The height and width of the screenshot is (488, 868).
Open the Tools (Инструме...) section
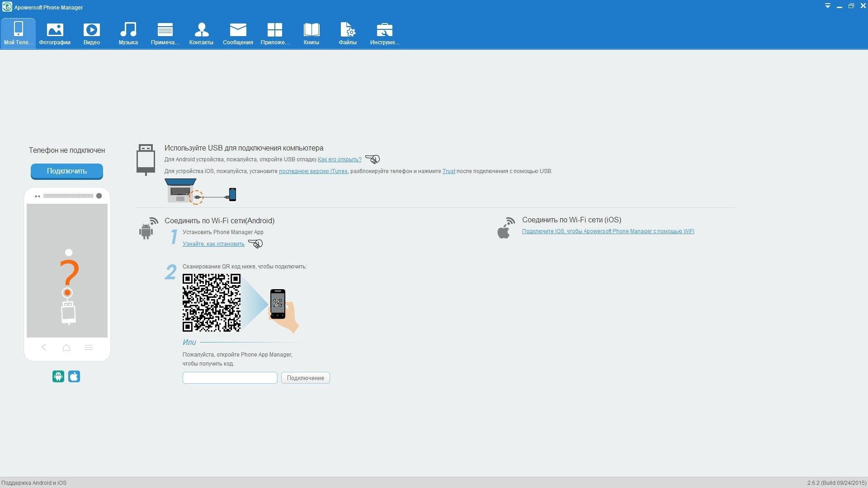click(x=385, y=33)
